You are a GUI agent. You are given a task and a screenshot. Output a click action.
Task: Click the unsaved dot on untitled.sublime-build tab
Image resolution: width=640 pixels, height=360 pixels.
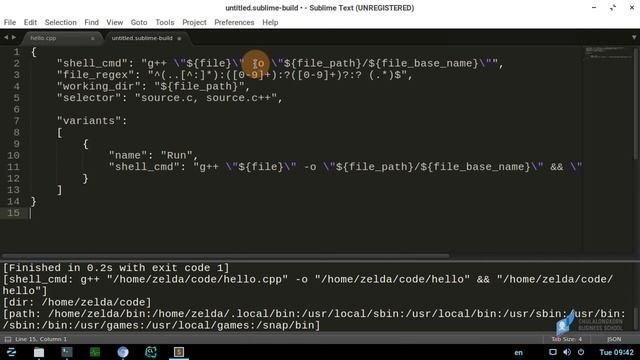point(179,38)
